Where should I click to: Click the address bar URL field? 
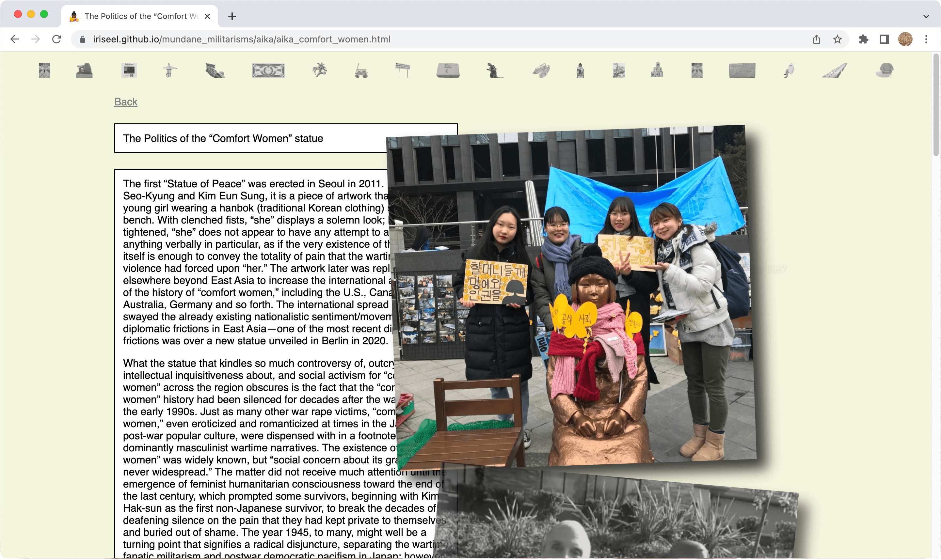tap(242, 39)
